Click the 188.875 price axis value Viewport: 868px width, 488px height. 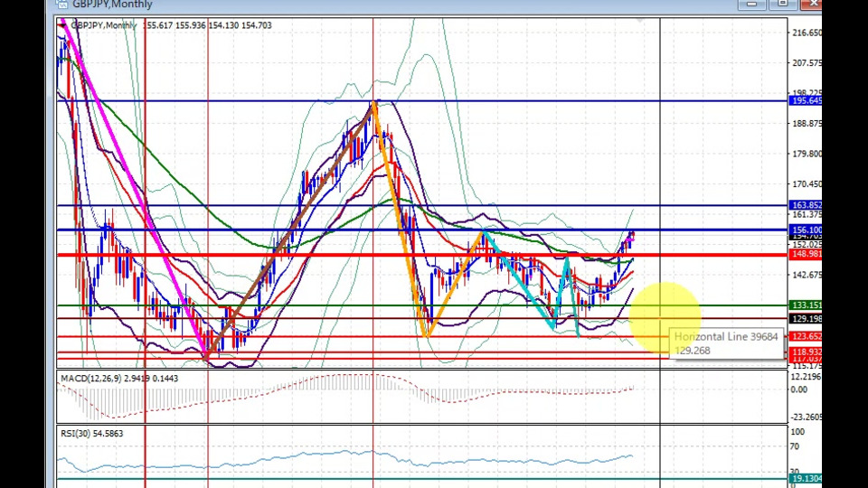[807, 124]
